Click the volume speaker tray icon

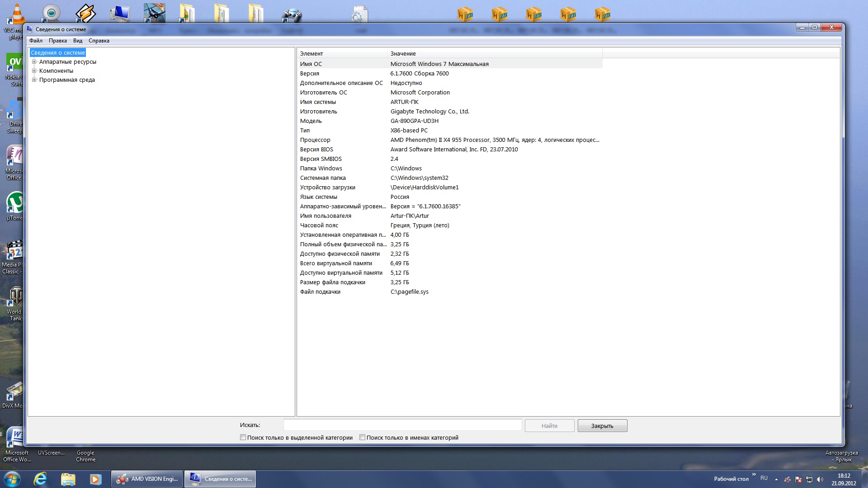(x=820, y=479)
